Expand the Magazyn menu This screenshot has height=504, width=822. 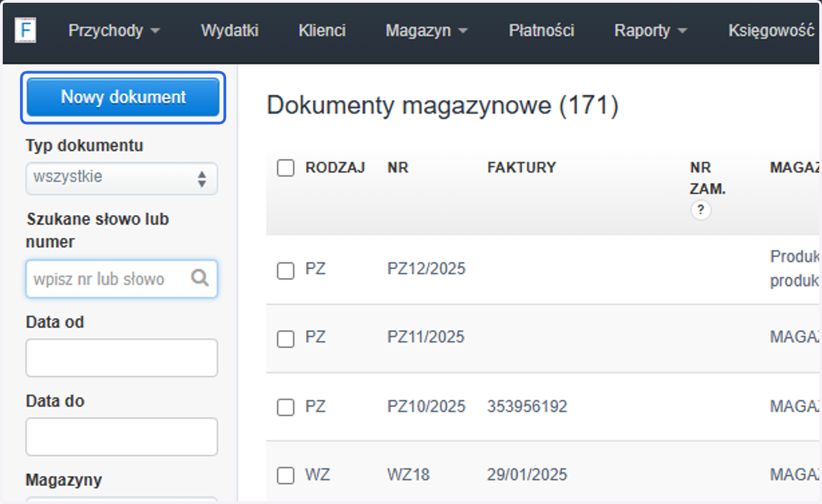426,31
